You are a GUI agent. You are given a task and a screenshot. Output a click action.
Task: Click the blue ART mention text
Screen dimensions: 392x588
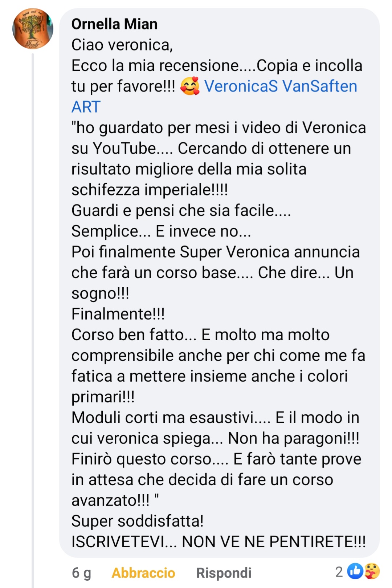(86, 107)
